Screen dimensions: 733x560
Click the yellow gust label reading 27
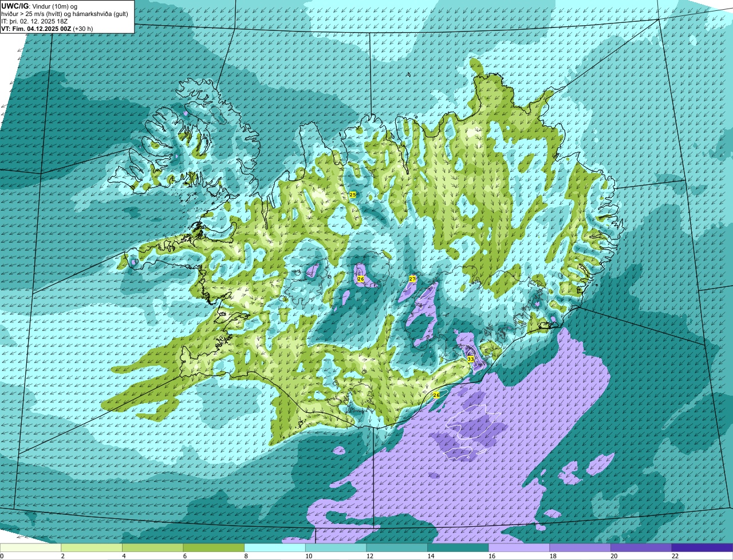[412, 279]
